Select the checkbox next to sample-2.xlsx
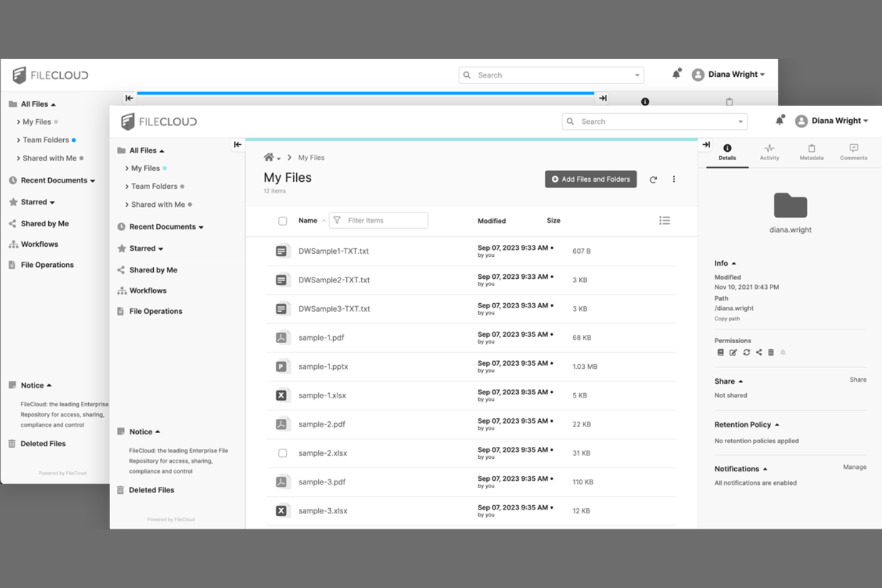Viewport: 882px width, 588px height. point(282,453)
